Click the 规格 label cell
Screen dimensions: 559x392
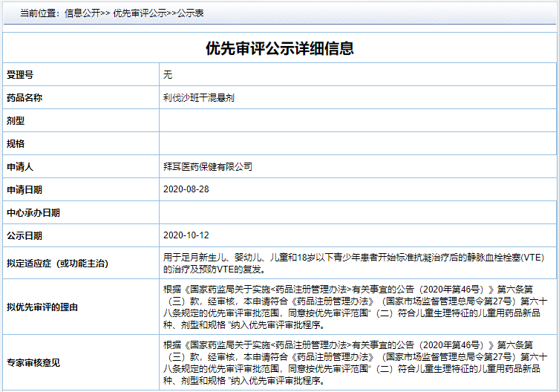81,143
